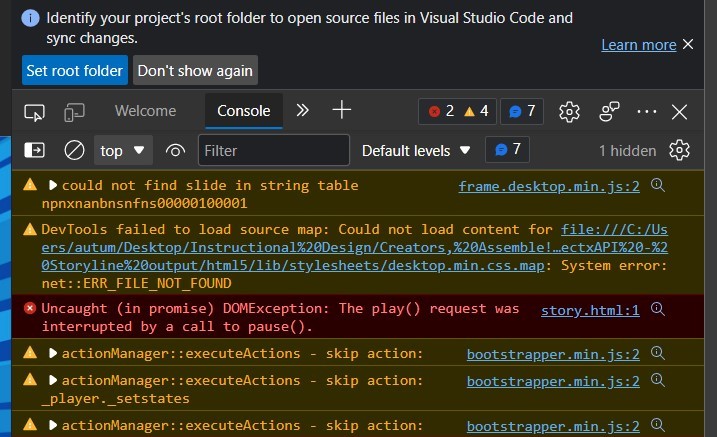Close DevTools with the X icon

(x=680, y=112)
